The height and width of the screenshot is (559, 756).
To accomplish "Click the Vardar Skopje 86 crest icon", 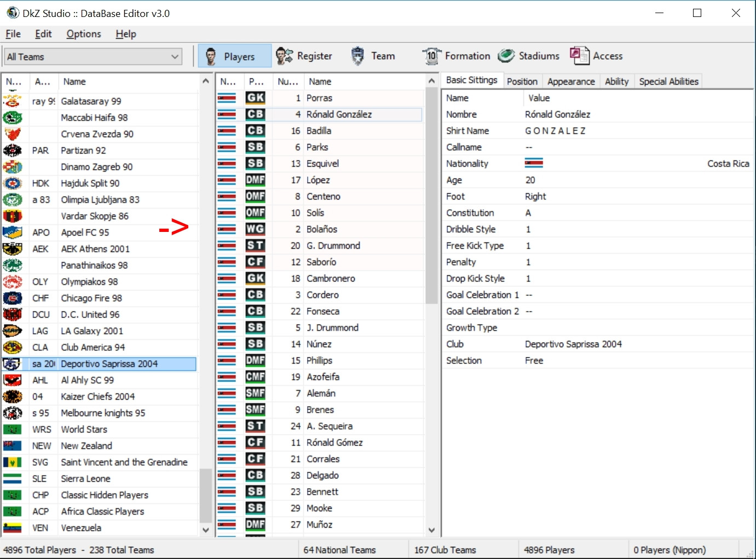I will click(13, 216).
